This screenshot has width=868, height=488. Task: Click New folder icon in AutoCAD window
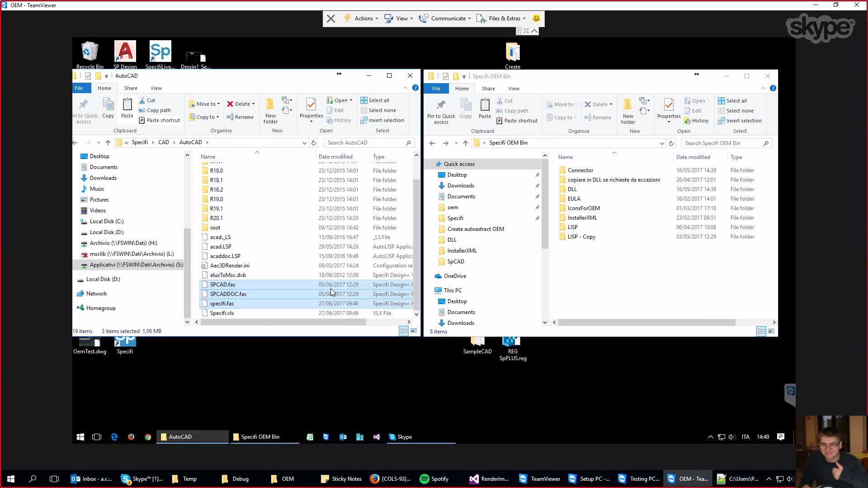[x=270, y=110]
